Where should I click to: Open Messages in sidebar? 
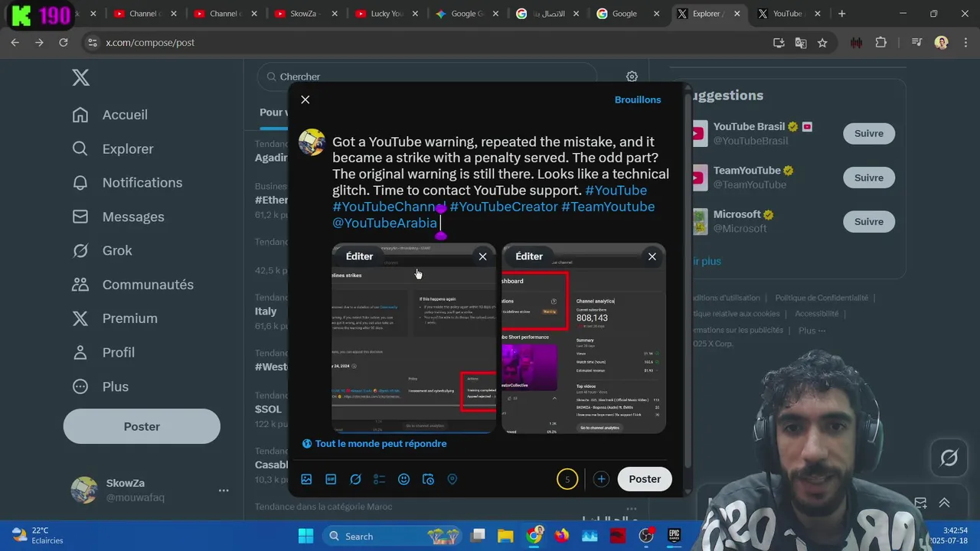118,217
